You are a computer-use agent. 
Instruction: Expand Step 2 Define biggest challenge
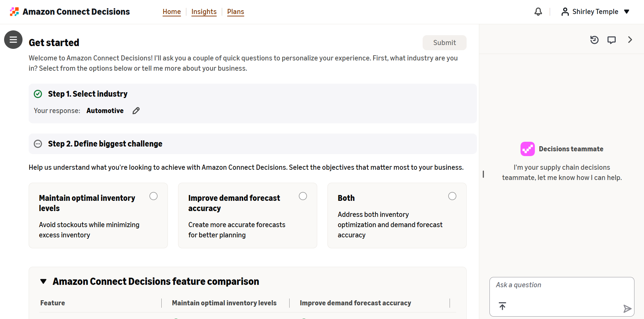[x=252, y=144]
